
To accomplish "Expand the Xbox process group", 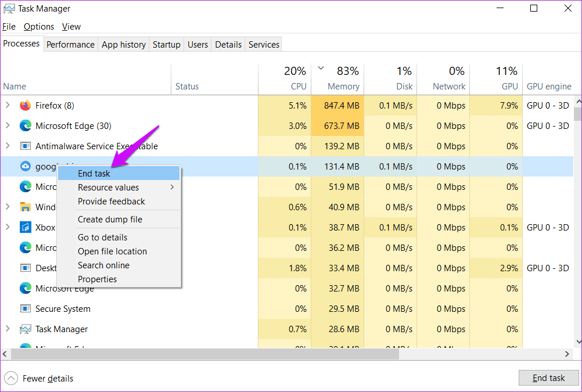I will [x=8, y=227].
